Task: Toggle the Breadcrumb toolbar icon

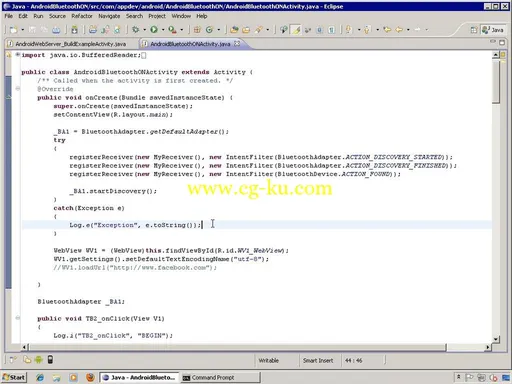Action: tap(283, 30)
